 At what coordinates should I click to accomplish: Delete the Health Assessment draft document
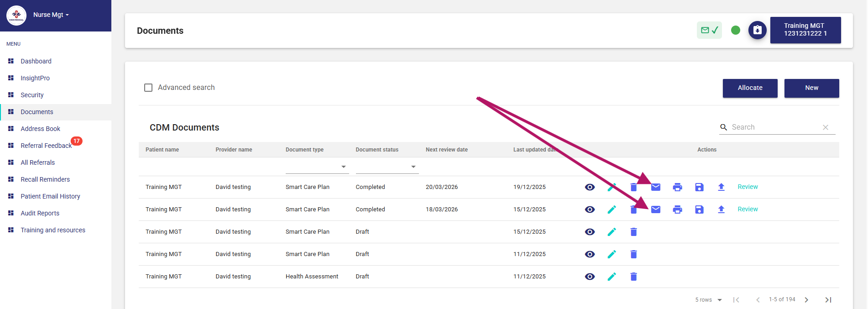[633, 277]
